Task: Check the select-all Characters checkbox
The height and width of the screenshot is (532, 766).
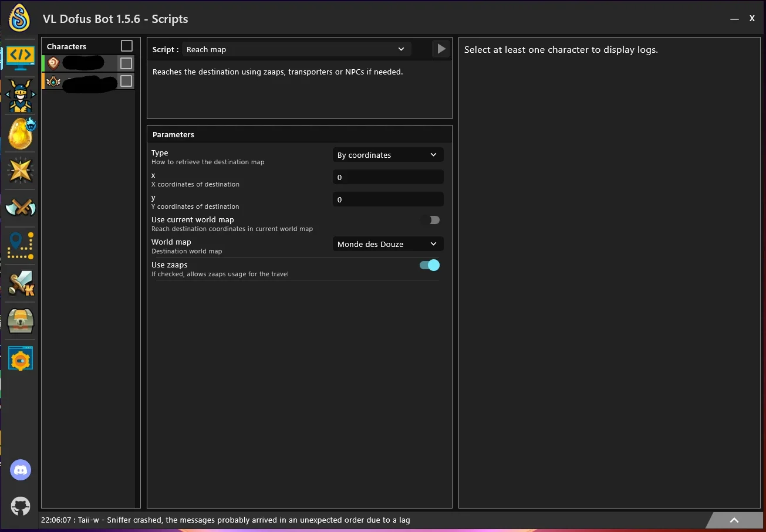Action: (126, 46)
